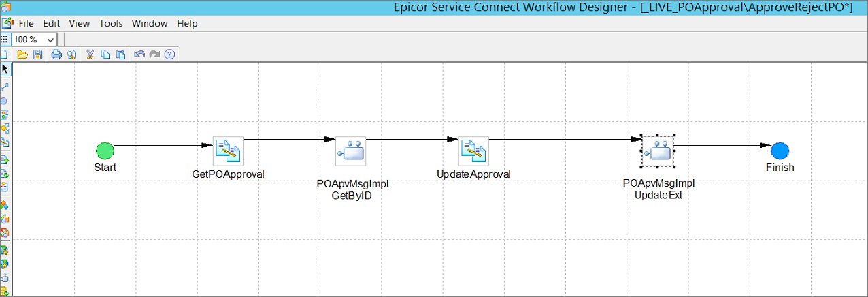This screenshot has height=297, width=868.
Task: Click the Print Preview magnifier icon
Action: pos(71,54)
